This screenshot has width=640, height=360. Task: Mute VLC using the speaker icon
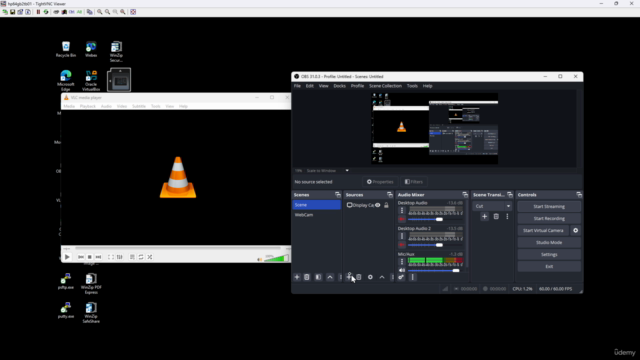point(260,259)
